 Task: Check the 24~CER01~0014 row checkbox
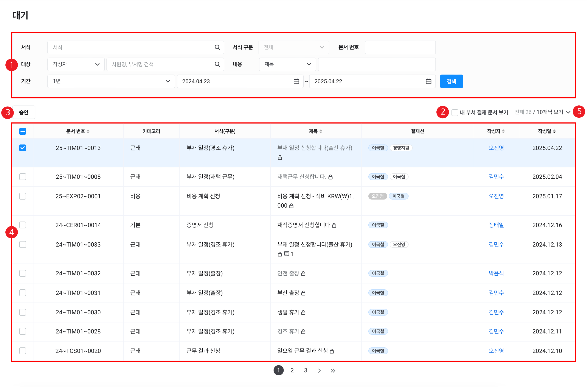23,225
